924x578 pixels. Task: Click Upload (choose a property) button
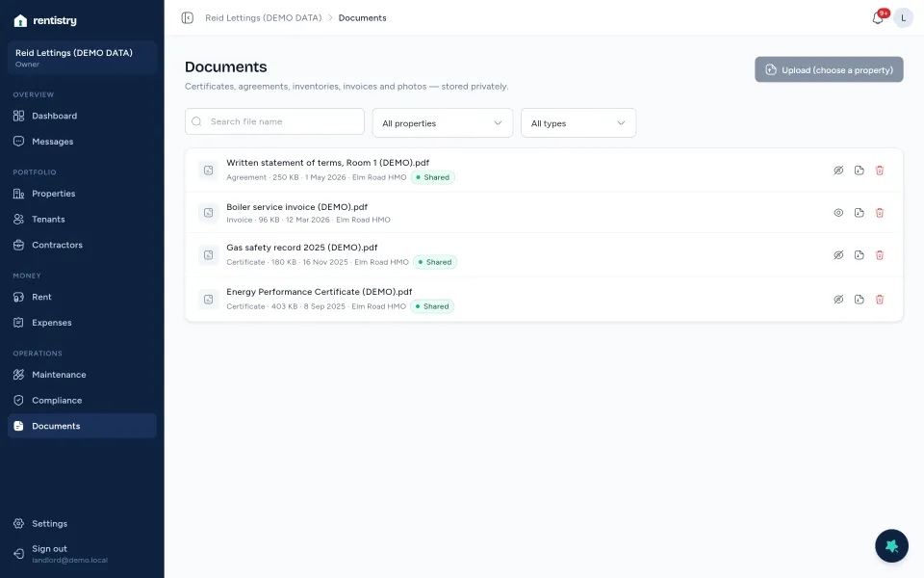pos(829,69)
